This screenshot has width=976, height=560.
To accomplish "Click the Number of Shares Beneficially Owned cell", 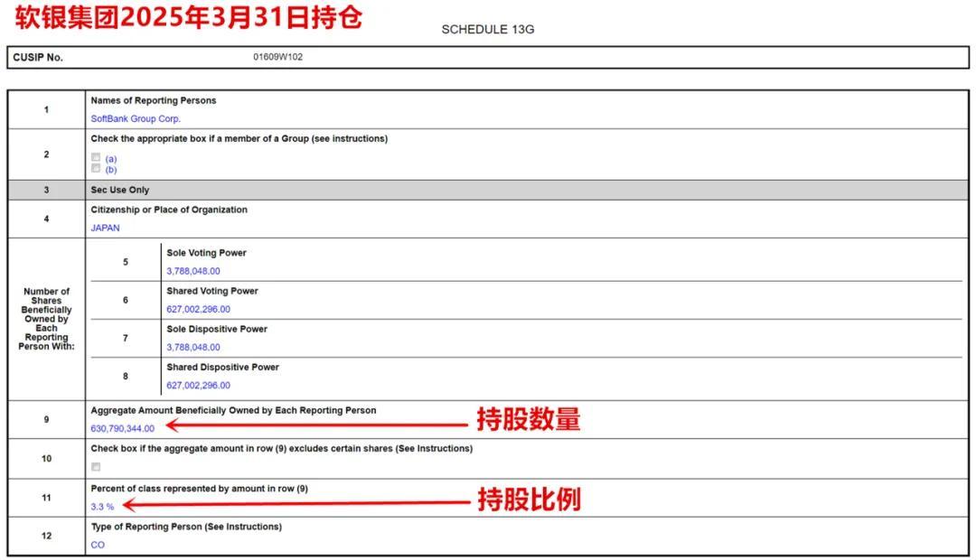I will pyautogui.click(x=47, y=319).
